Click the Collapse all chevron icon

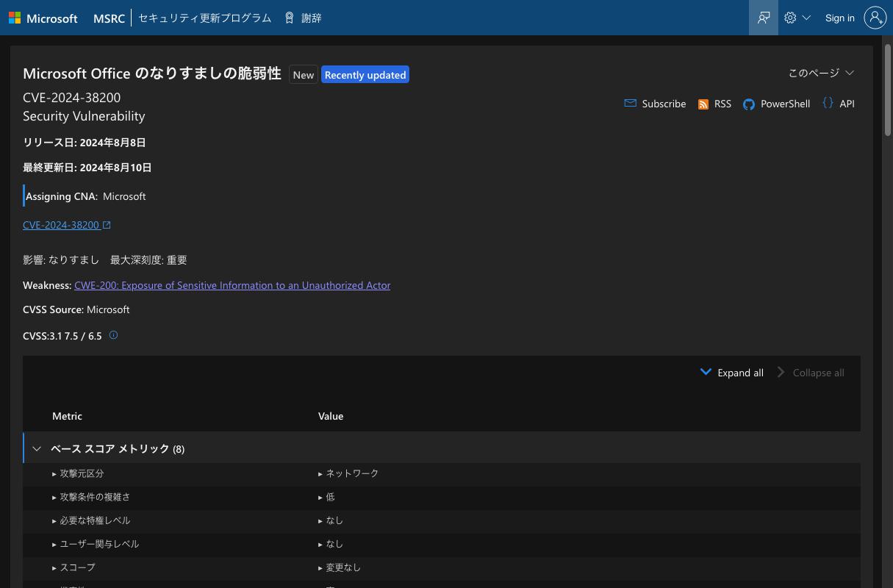point(781,372)
